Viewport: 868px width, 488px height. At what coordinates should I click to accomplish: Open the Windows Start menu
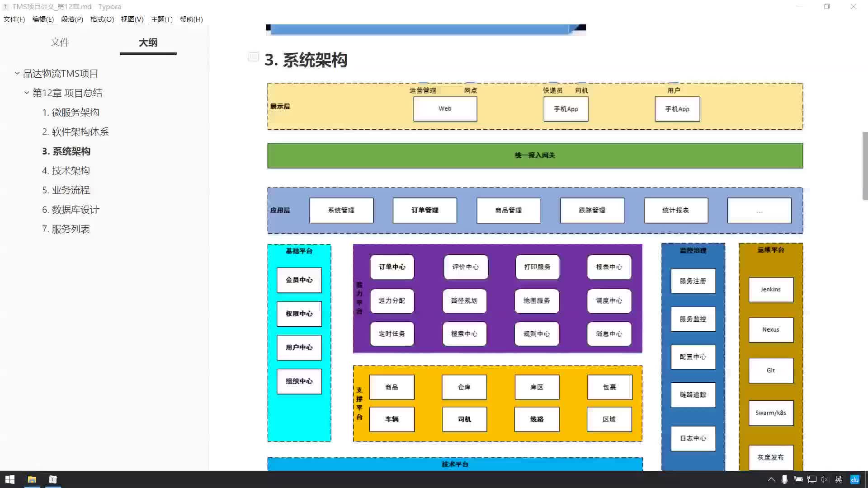click(10, 479)
